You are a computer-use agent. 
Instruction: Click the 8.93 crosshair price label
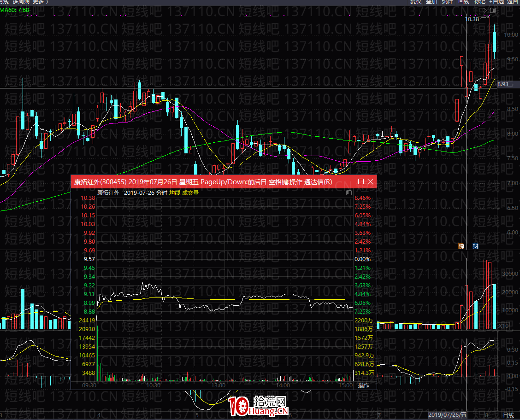click(x=503, y=84)
